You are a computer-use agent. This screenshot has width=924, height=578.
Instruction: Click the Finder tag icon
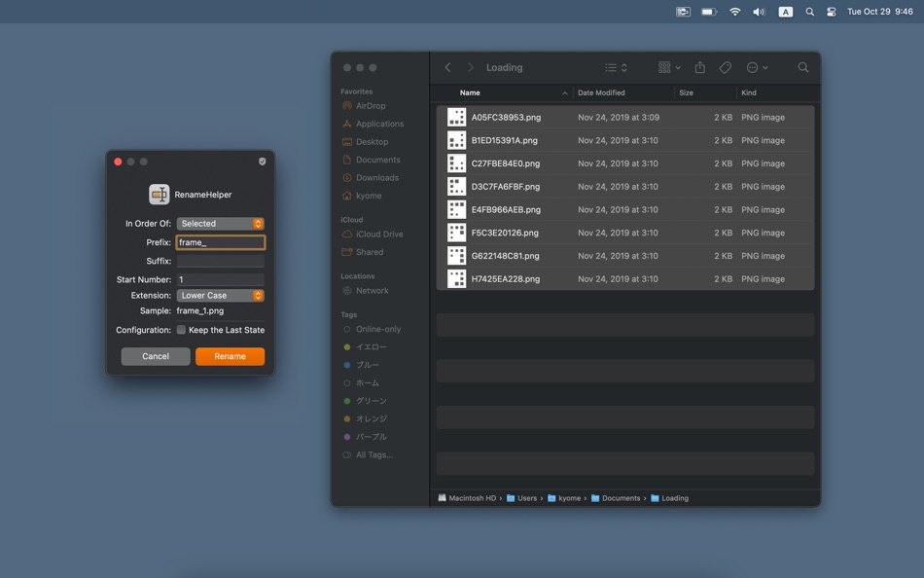(726, 67)
